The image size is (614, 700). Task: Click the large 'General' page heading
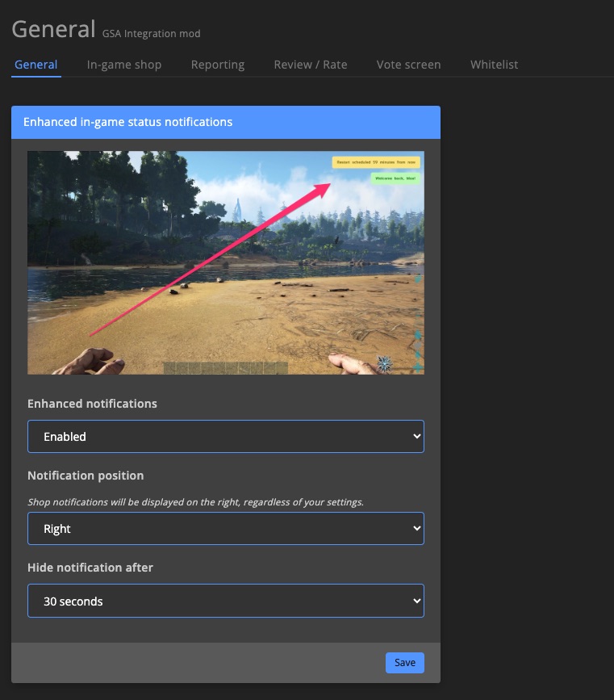click(53, 29)
